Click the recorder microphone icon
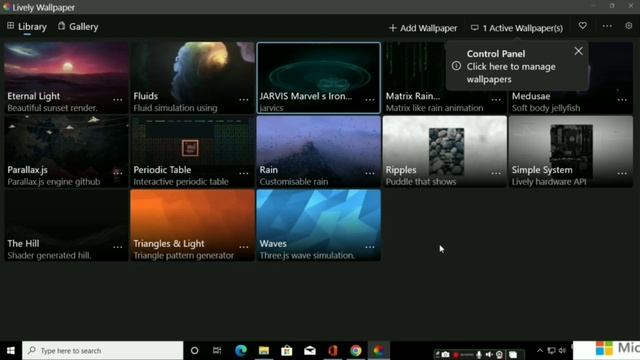This screenshot has width=640, height=360. (479, 354)
